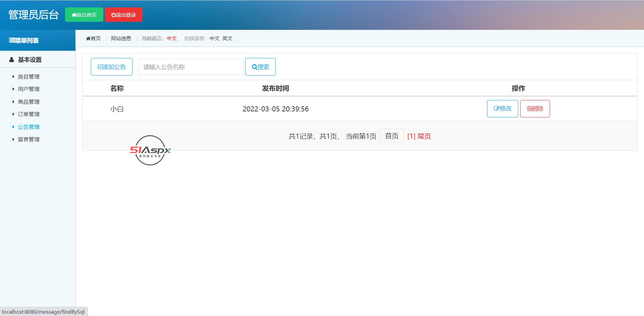Expand the 商品管理 arrow
The height and width of the screenshot is (316, 644).
tap(13, 102)
